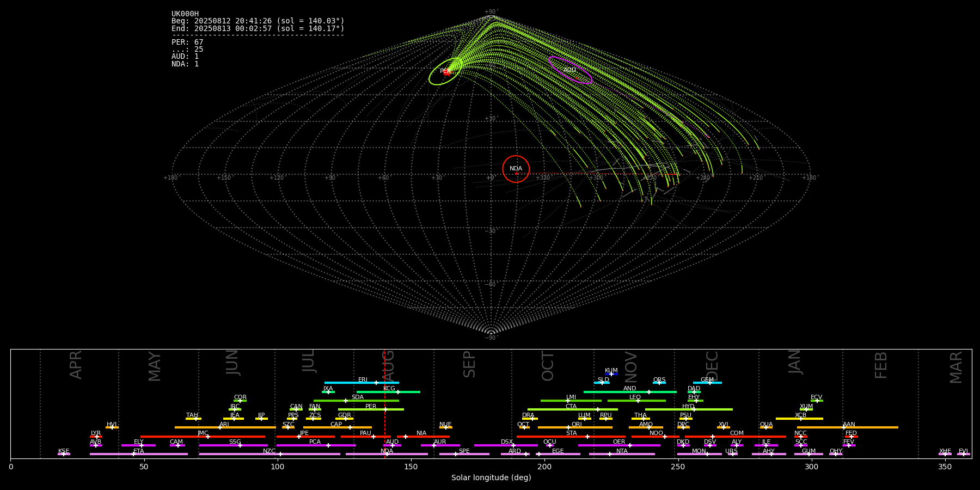Viewport: 980px width, 490px height.
Task: Click the EVI shower label in timeline
Action: pyautogui.click(x=963, y=451)
